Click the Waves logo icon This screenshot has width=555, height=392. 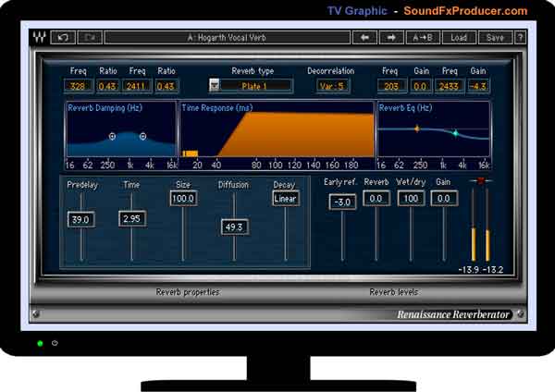coord(39,37)
